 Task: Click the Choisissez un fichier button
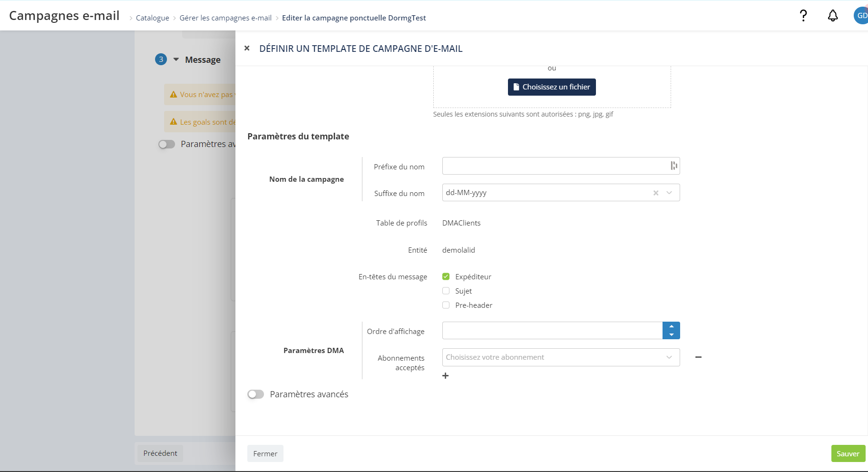click(552, 87)
